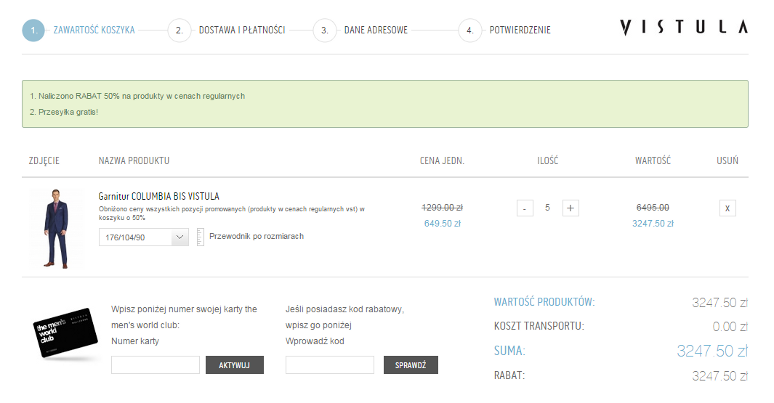Viewport: 774px width, 403px height.
Task: Click the Nazwa produktu column header
Action: 134,161
